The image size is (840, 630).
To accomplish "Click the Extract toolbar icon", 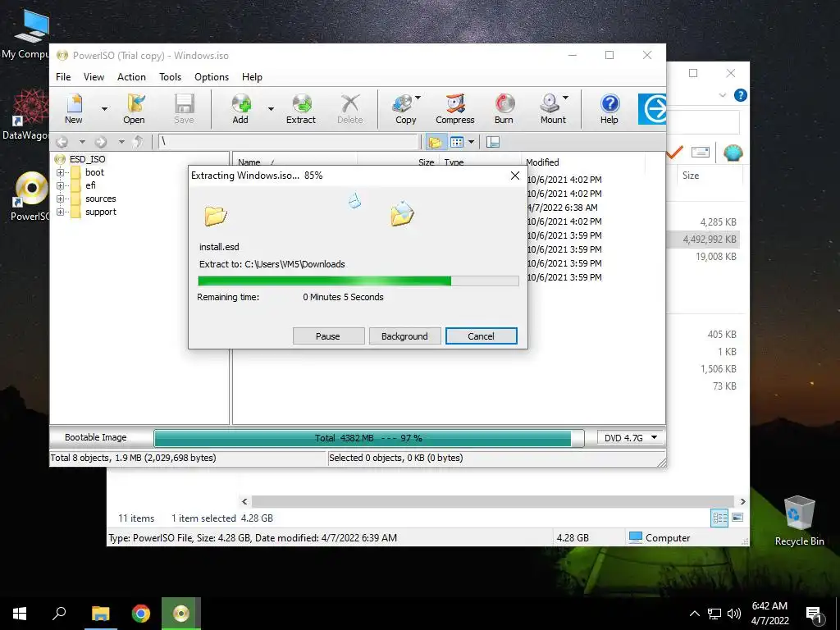I will click(x=301, y=109).
